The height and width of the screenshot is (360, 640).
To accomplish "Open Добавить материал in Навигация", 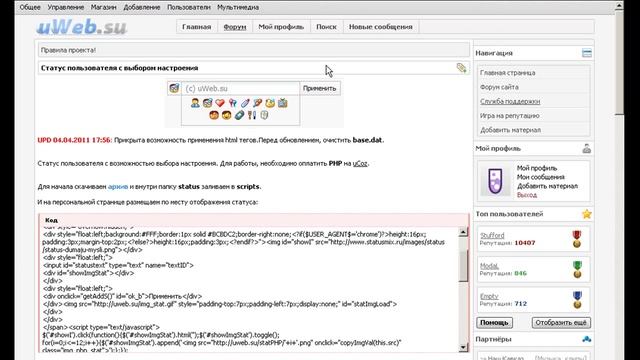I will tap(510, 130).
